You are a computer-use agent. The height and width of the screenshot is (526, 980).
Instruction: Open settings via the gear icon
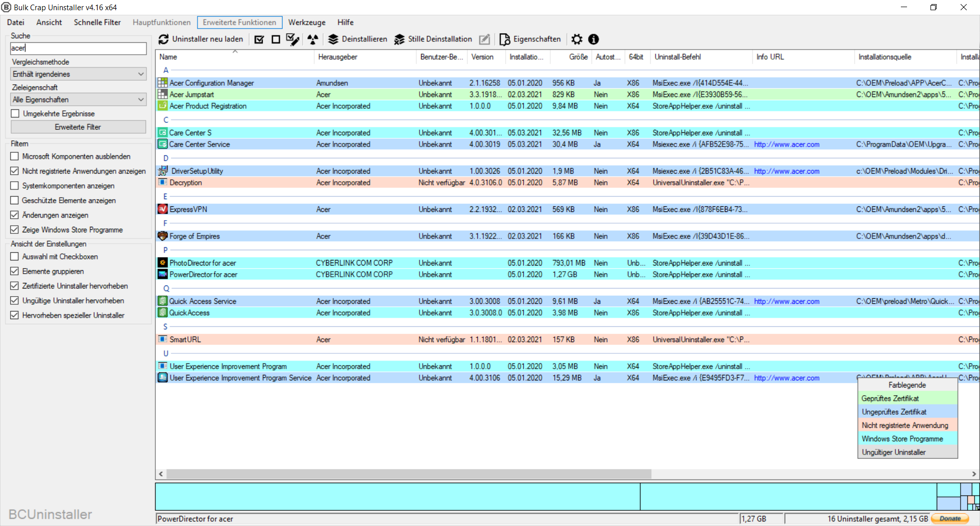[577, 39]
